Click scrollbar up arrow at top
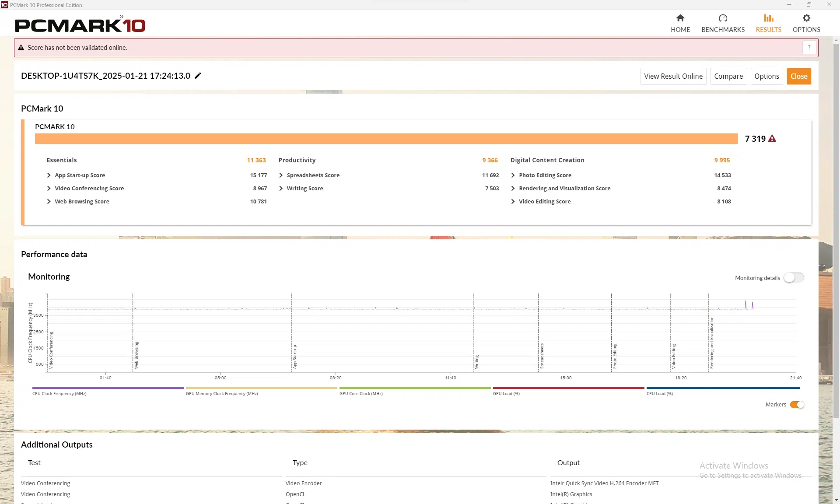The width and height of the screenshot is (840, 504). pyautogui.click(x=836, y=40)
